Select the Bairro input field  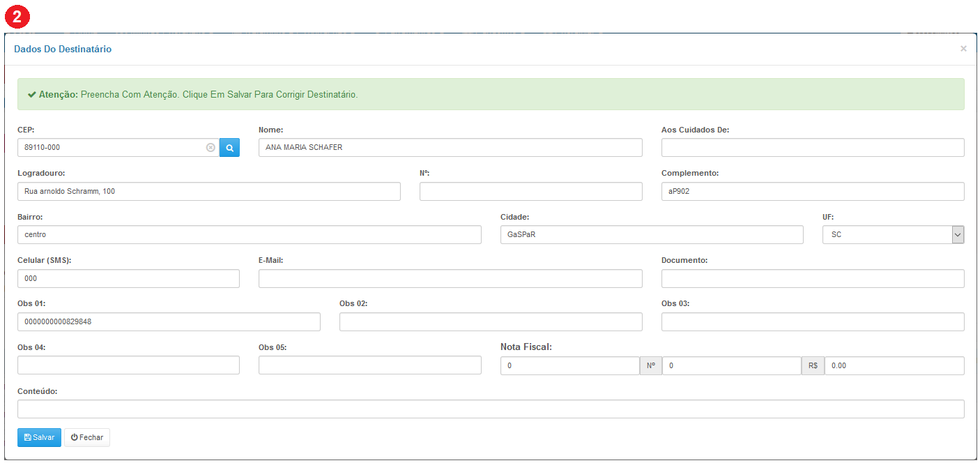(249, 235)
